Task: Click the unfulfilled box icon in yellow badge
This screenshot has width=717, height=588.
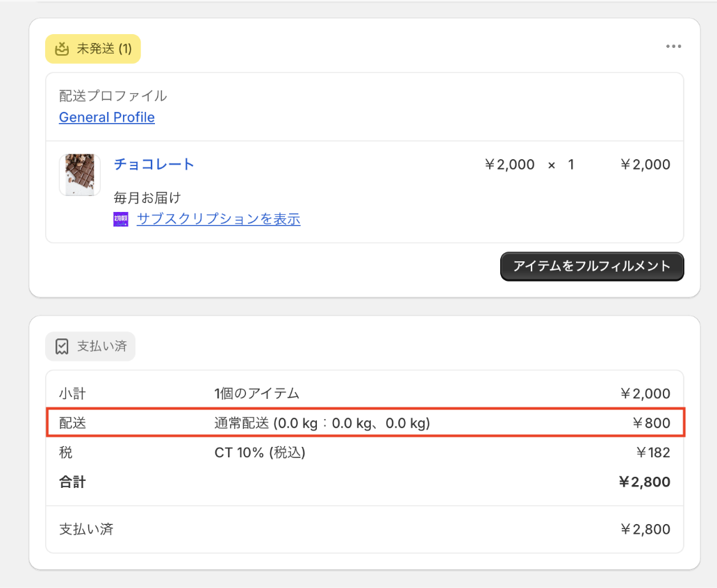Action: pyautogui.click(x=62, y=49)
